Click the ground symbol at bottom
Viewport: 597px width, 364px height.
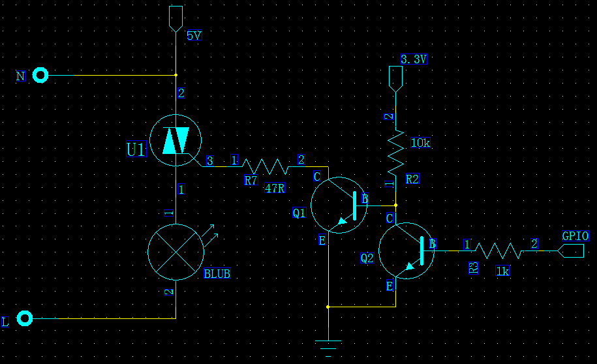coord(328,346)
